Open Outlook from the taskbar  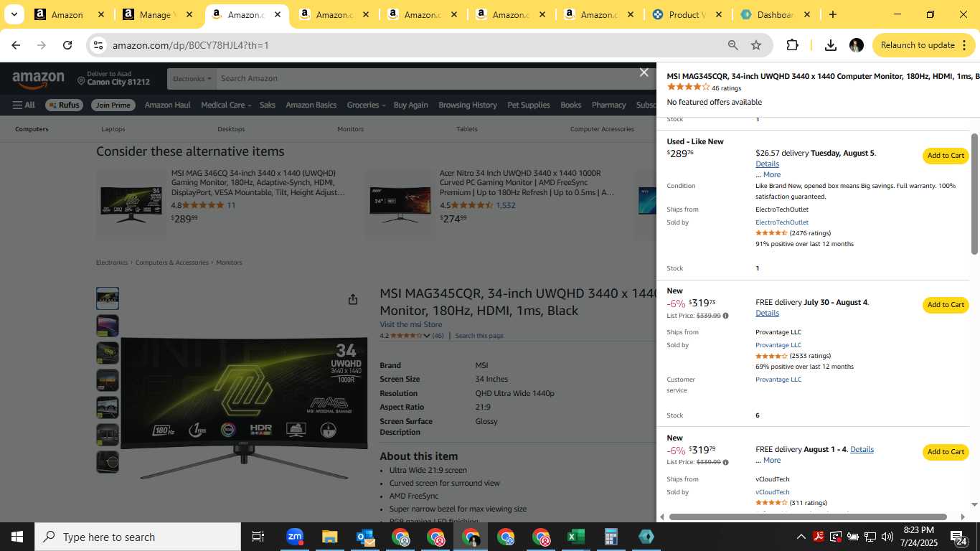[x=364, y=537]
